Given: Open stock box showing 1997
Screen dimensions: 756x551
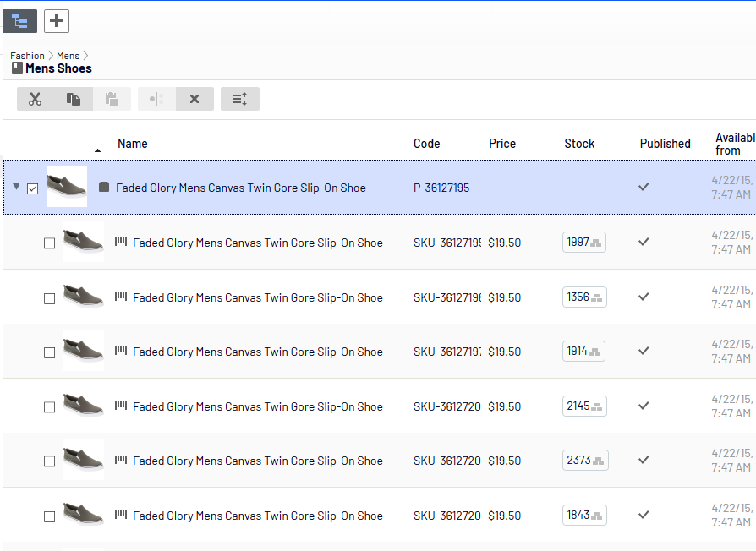Looking at the screenshot, I should [x=583, y=243].
